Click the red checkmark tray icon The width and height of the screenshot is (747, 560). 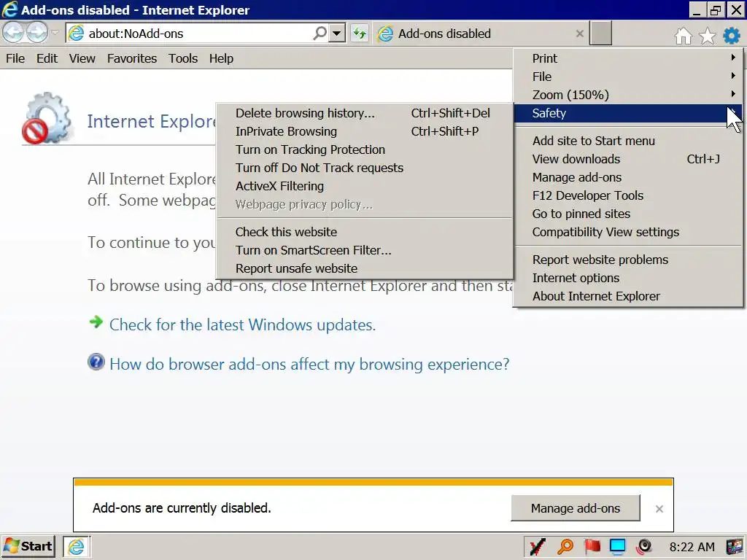click(538, 547)
